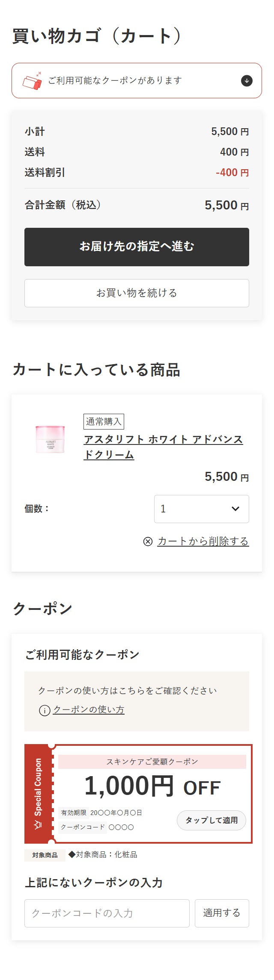274x980 pixels.
Task: Proceed with お届け先の指定へ進む button
Action: coord(137,247)
